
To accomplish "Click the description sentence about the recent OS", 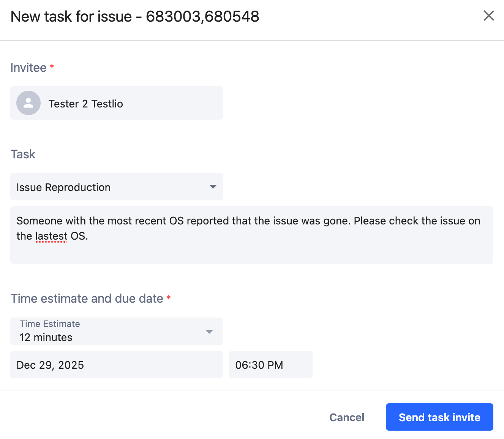I will (x=249, y=221).
